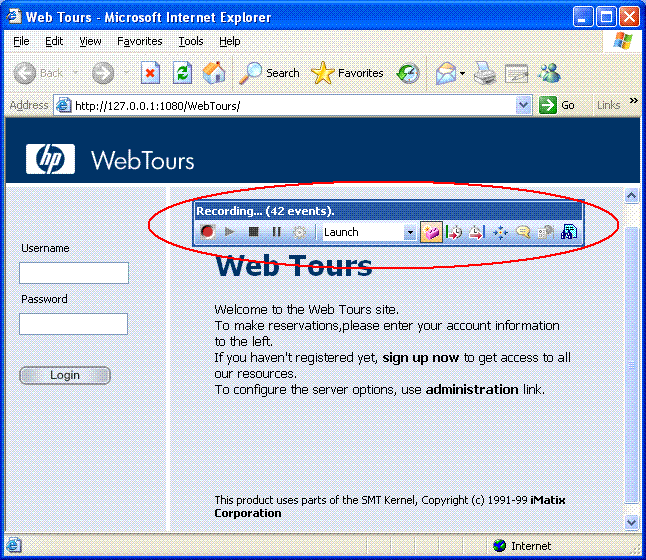646x560 pixels.
Task: Click the new action icon beside Launch dropdown
Action: [x=432, y=232]
